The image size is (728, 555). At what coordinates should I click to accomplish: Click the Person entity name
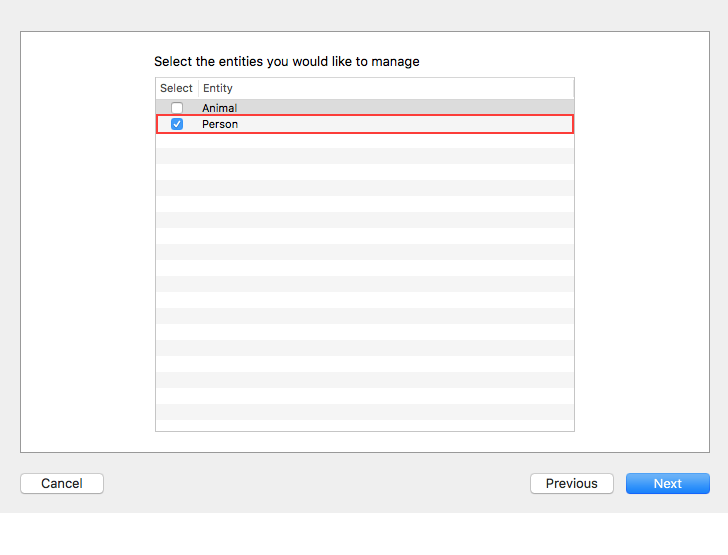pos(220,124)
